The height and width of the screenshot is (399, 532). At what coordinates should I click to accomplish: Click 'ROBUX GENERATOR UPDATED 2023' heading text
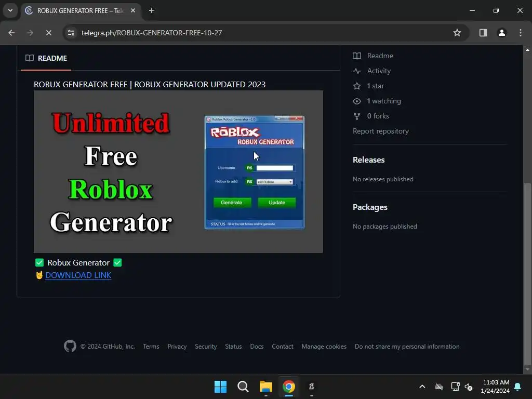200,85
